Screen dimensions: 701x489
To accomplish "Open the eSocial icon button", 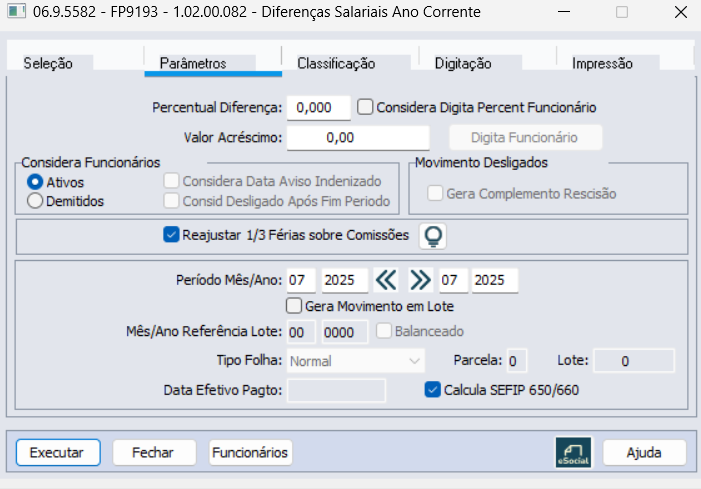I will [x=573, y=452].
